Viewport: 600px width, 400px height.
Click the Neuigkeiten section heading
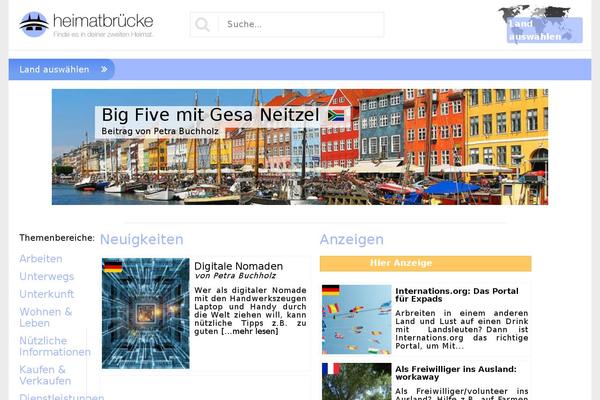pos(142,240)
